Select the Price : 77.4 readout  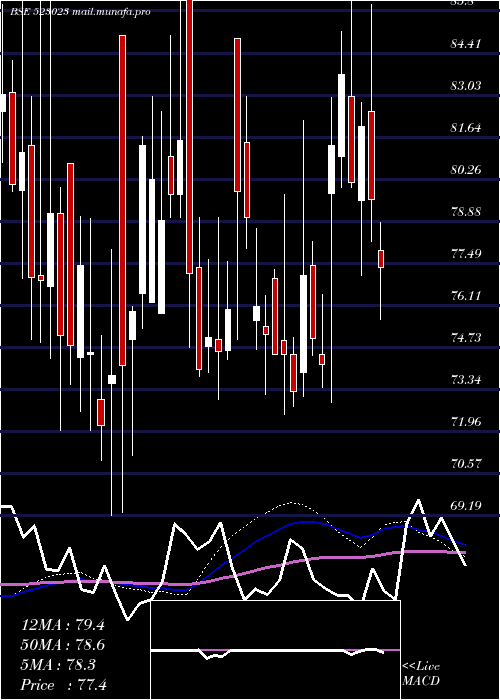tap(64, 685)
